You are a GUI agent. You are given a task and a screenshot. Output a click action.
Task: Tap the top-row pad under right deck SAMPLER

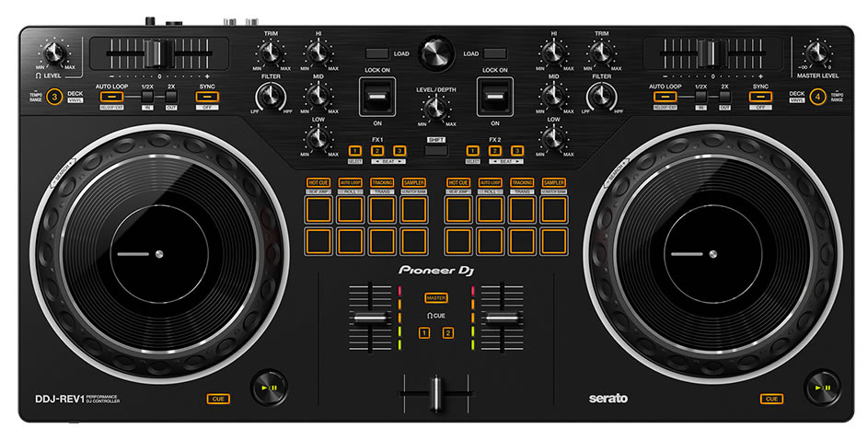pos(554,210)
